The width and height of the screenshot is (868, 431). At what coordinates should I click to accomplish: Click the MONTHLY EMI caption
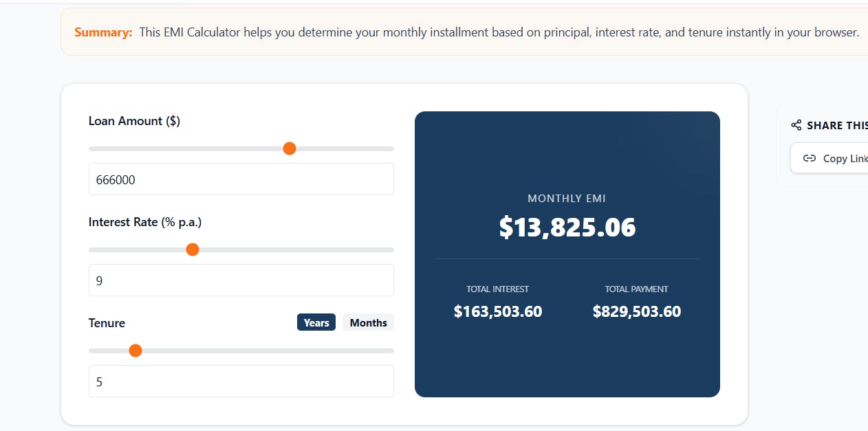click(x=567, y=199)
